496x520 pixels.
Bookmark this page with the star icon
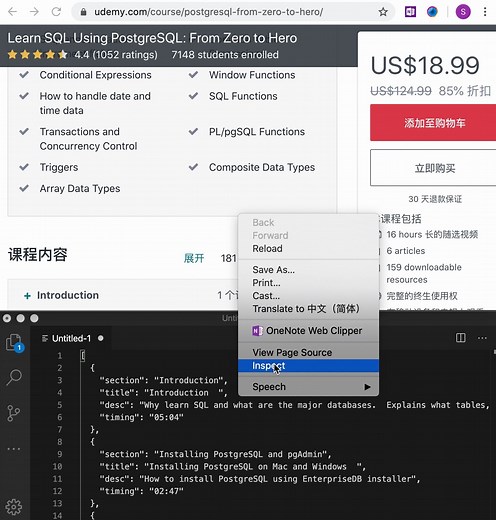[x=383, y=12]
